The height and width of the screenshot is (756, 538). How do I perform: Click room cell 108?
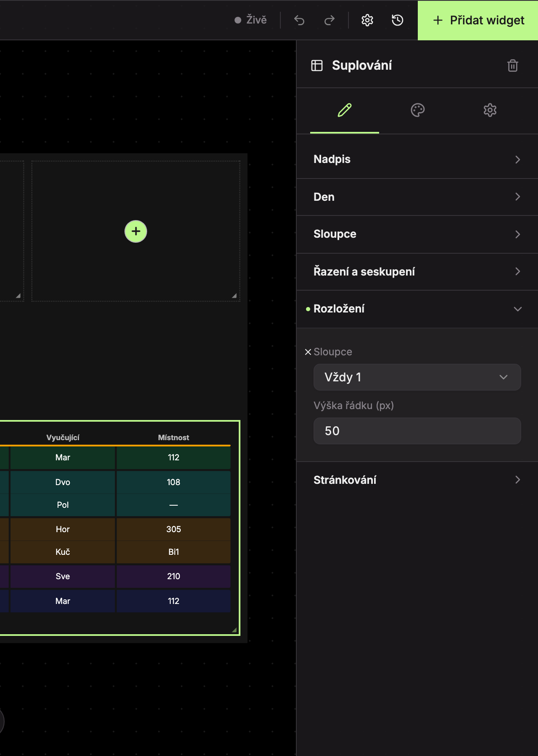tap(174, 482)
